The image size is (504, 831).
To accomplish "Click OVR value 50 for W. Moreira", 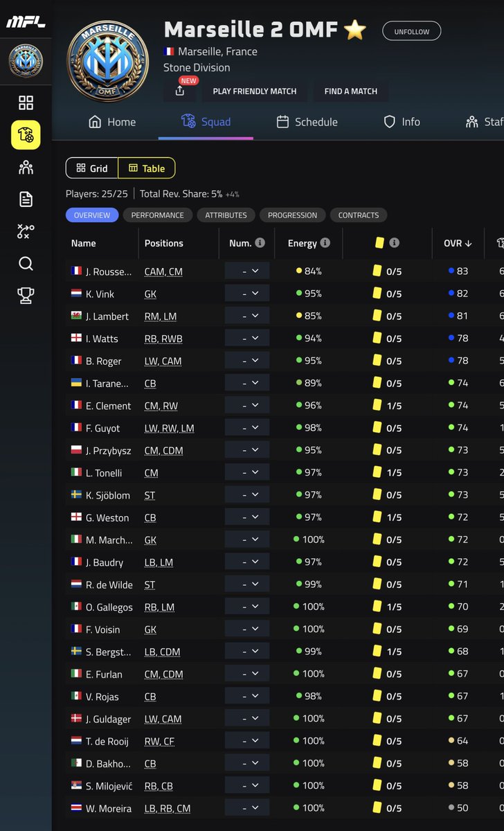I will pyautogui.click(x=462, y=808).
